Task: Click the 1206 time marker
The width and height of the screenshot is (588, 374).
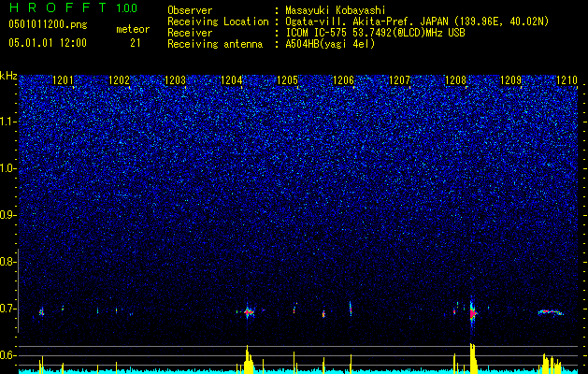Action: click(343, 80)
